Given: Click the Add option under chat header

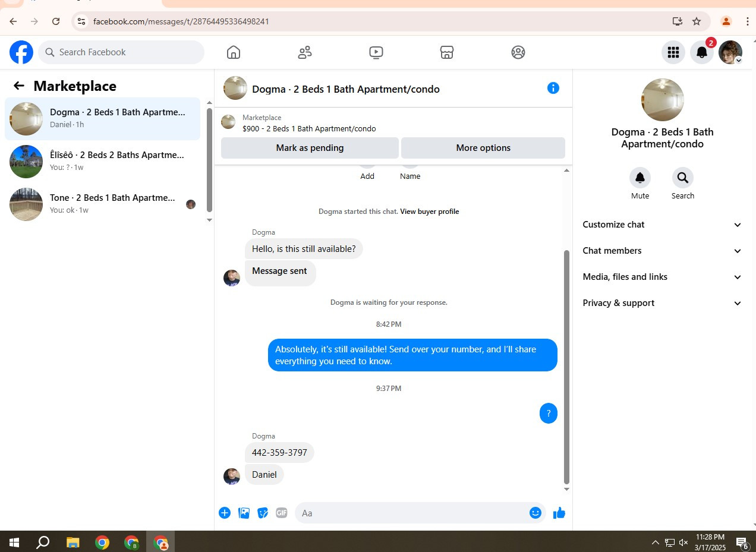Looking at the screenshot, I should tap(367, 176).
